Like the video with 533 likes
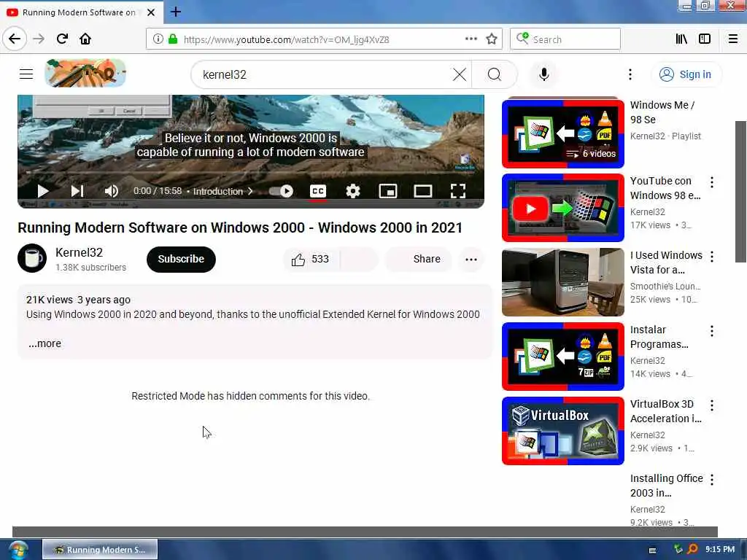 click(x=311, y=259)
